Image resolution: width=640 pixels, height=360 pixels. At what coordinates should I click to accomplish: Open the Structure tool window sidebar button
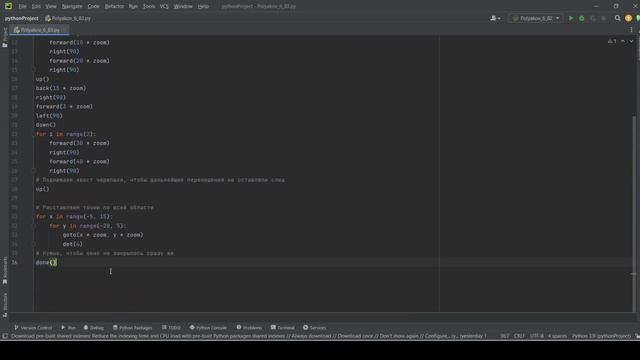click(x=5, y=304)
